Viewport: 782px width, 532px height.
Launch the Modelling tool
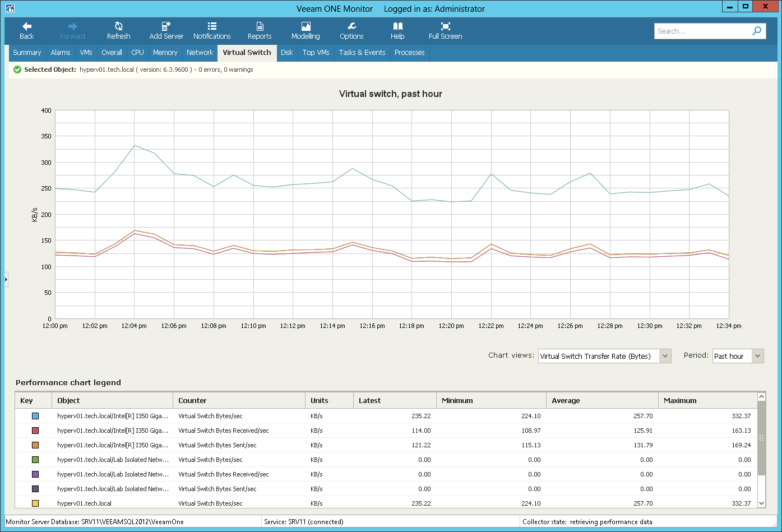[306, 31]
